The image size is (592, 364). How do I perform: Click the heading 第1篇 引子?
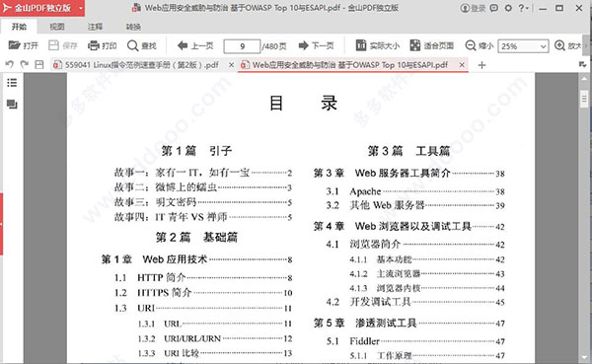point(196,151)
